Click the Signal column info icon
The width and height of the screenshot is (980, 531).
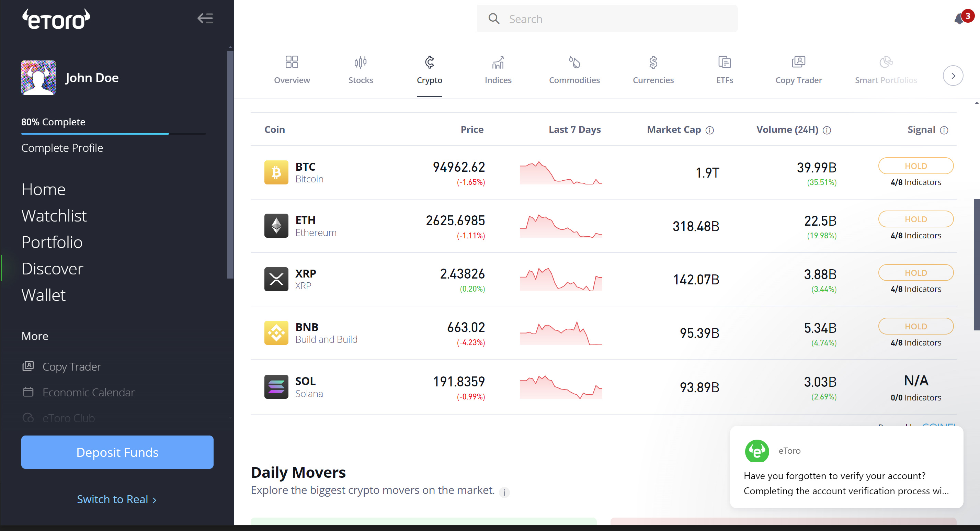tap(944, 131)
